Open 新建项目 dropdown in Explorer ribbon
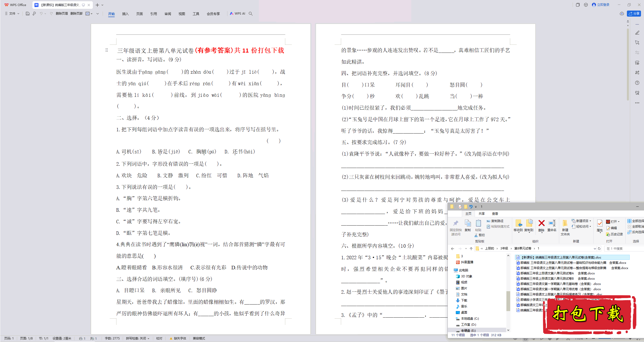Screen dimensions: 644x342 [x=581, y=221]
